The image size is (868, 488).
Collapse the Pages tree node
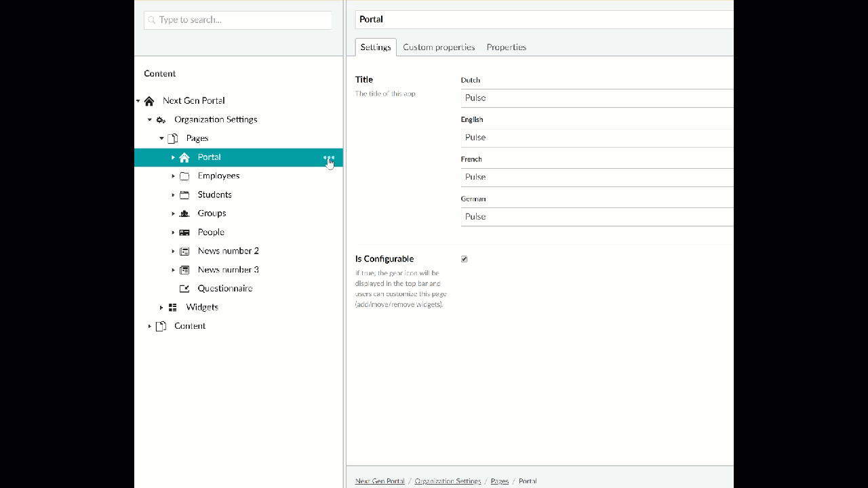pos(161,138)
